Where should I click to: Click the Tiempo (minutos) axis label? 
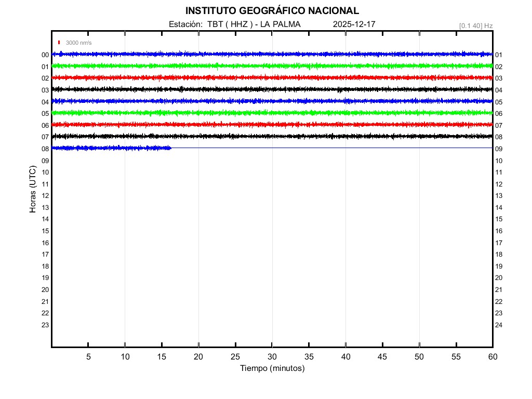click(x=272, y=368)
